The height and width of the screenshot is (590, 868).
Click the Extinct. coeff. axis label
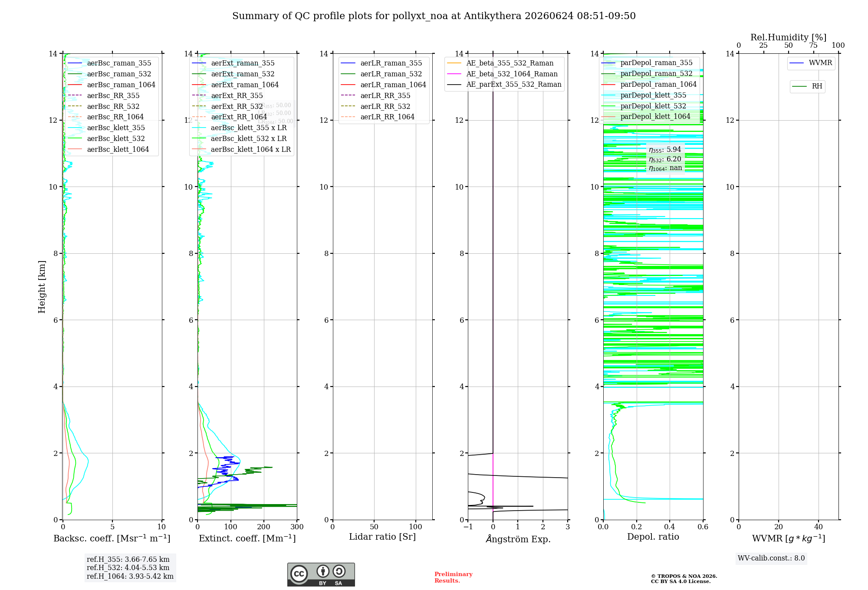point(247,538)
